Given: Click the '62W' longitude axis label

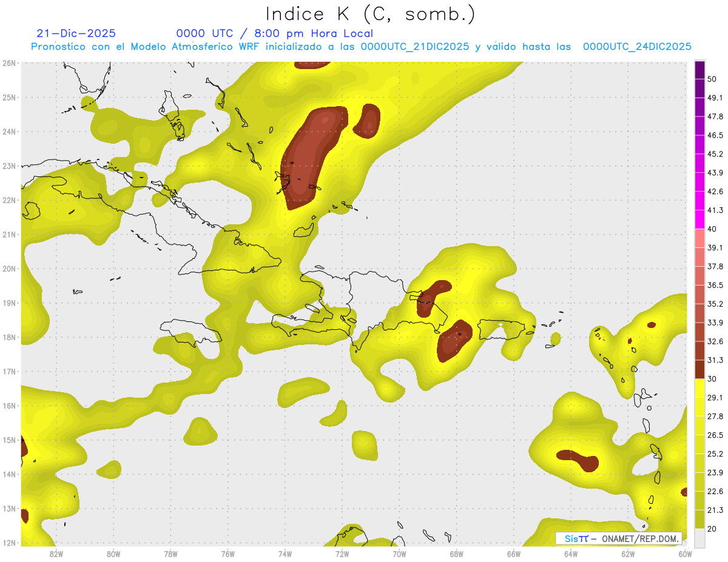Looking at the screenshot, I should coord(628,554).
